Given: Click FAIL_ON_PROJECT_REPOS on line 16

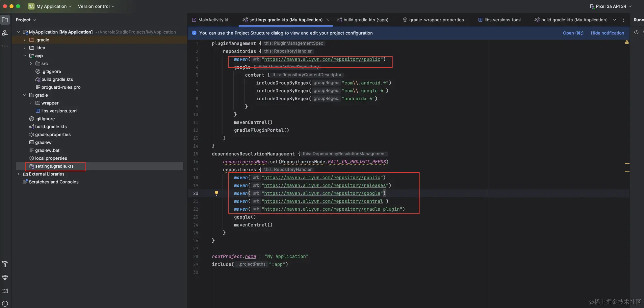Looking at the screenshot, I should (x=357, y=162).
